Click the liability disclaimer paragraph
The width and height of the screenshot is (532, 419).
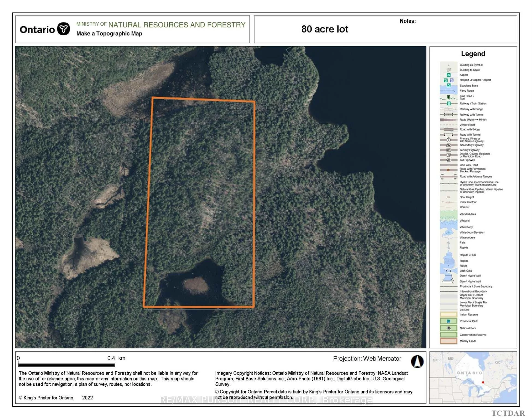click(x=108, y=378)
